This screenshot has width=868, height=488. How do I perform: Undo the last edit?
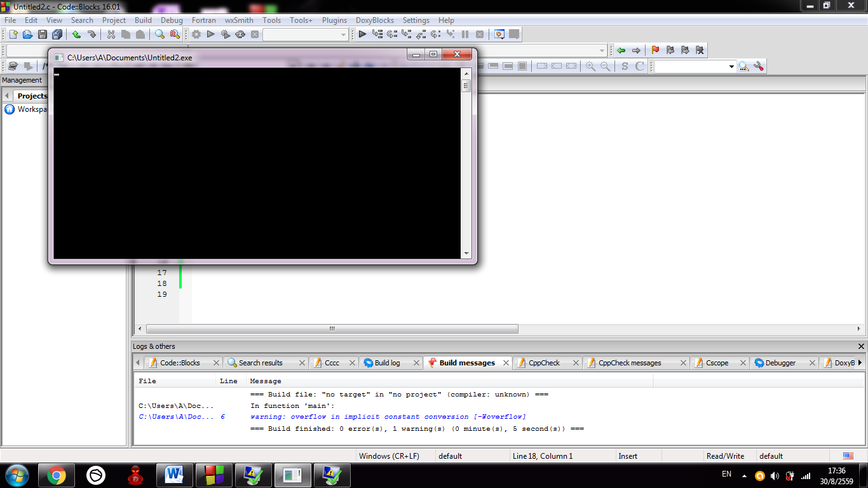pos(76,34)
